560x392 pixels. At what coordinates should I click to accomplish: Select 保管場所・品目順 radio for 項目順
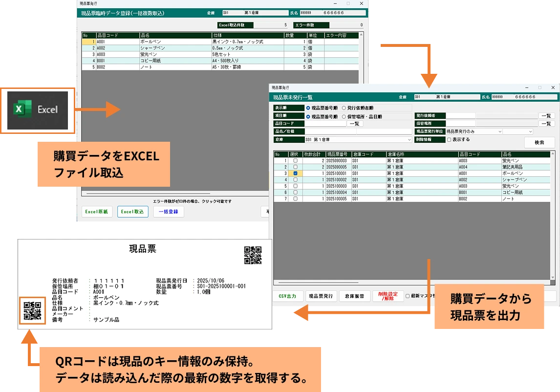tap(344, 117)
